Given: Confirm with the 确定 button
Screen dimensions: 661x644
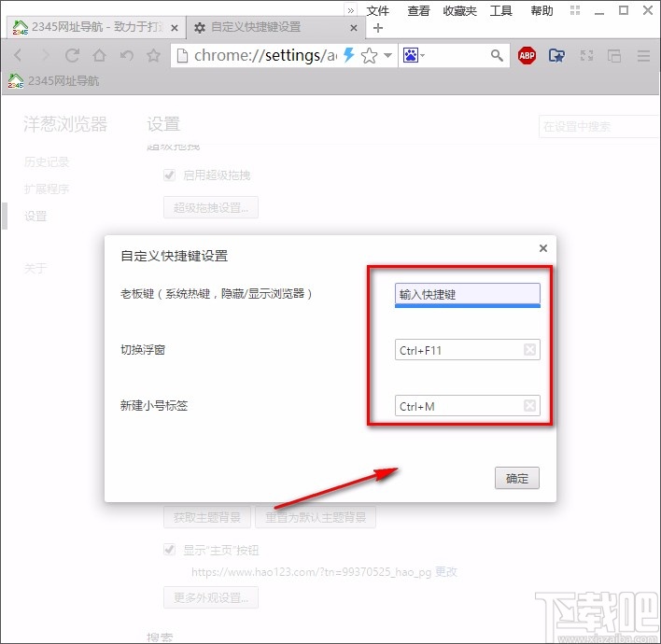Looking at the screenshot, I should click(517, 479).
